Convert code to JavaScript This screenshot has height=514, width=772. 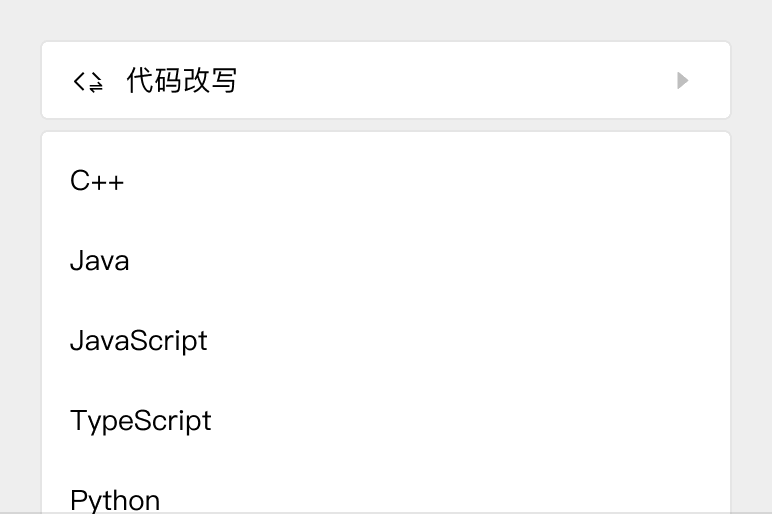pyautogui.click(x=139, y=341)
